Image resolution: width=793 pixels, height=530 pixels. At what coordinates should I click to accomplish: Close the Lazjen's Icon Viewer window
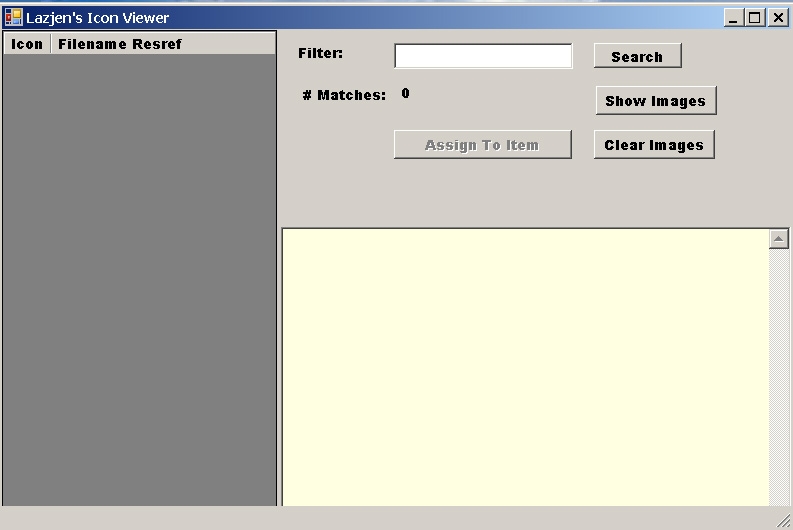(x=777, y=18)
